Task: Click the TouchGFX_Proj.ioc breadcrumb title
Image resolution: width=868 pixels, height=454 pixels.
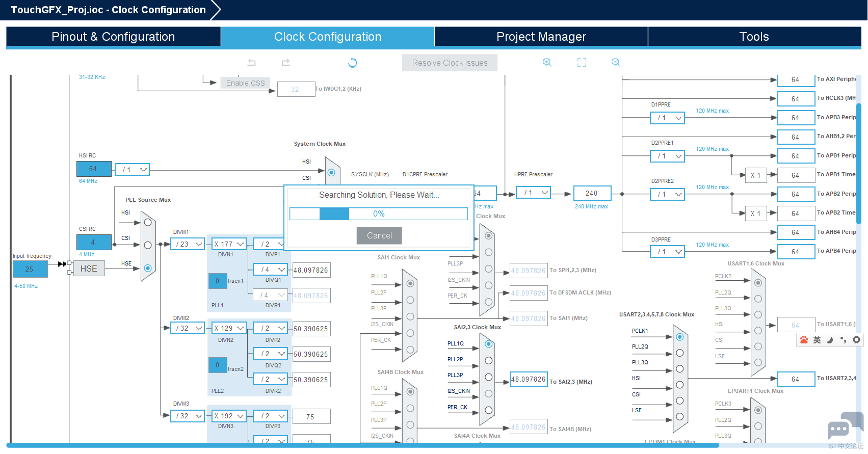Action: 109,10
